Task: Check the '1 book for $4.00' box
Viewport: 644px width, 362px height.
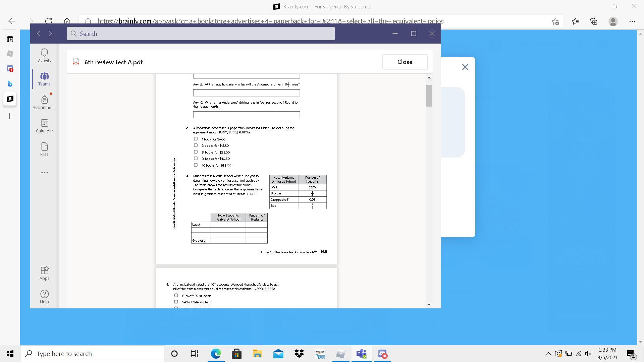Action: [196, 139]
